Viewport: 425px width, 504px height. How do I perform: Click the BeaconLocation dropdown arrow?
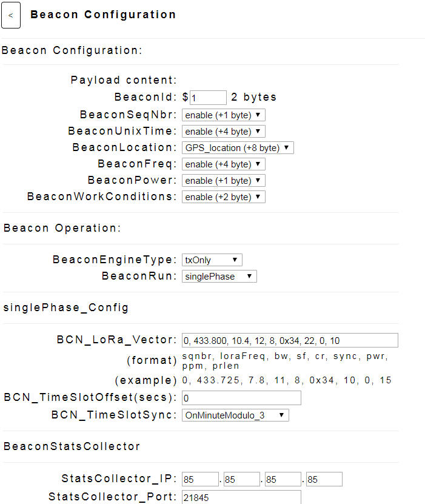point(287,147)
